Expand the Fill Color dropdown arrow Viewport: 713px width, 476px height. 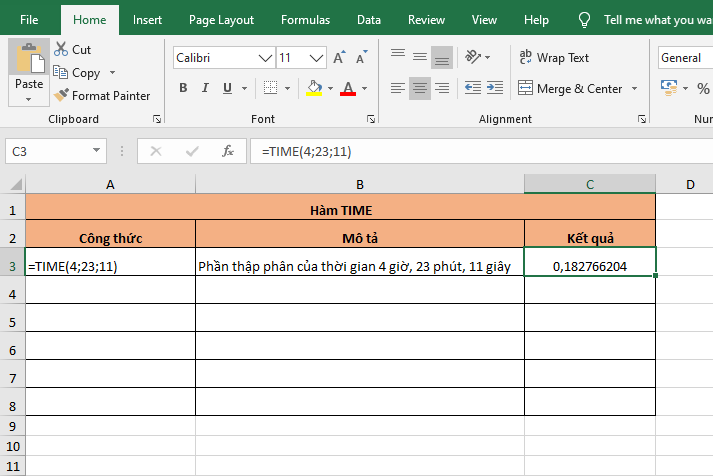(330, 88)
